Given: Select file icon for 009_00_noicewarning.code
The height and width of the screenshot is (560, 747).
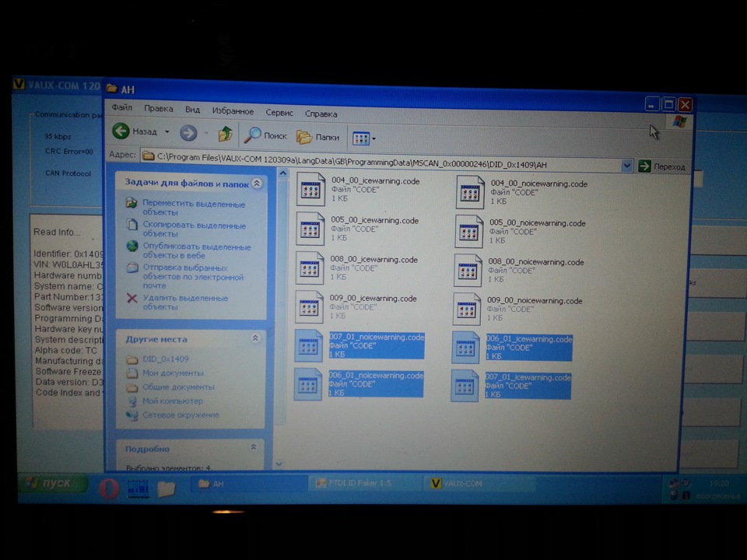Looking at the screenshot, I should (467, 309).
